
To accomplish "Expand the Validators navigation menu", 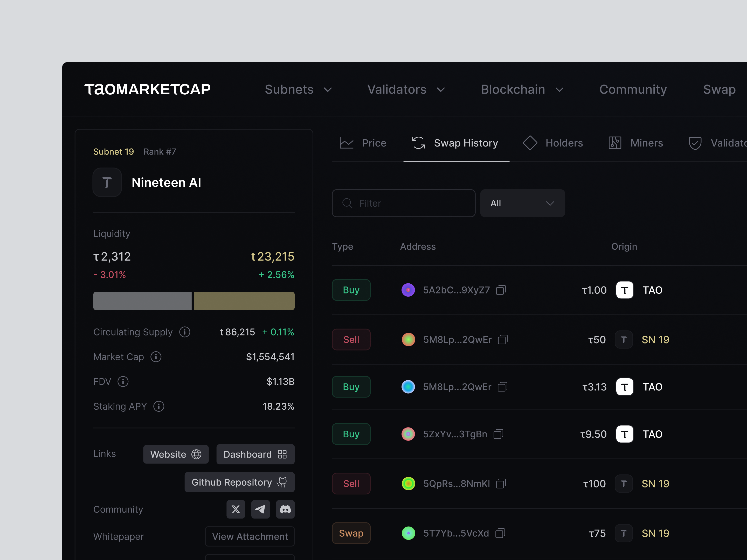I will coord(406,89).
